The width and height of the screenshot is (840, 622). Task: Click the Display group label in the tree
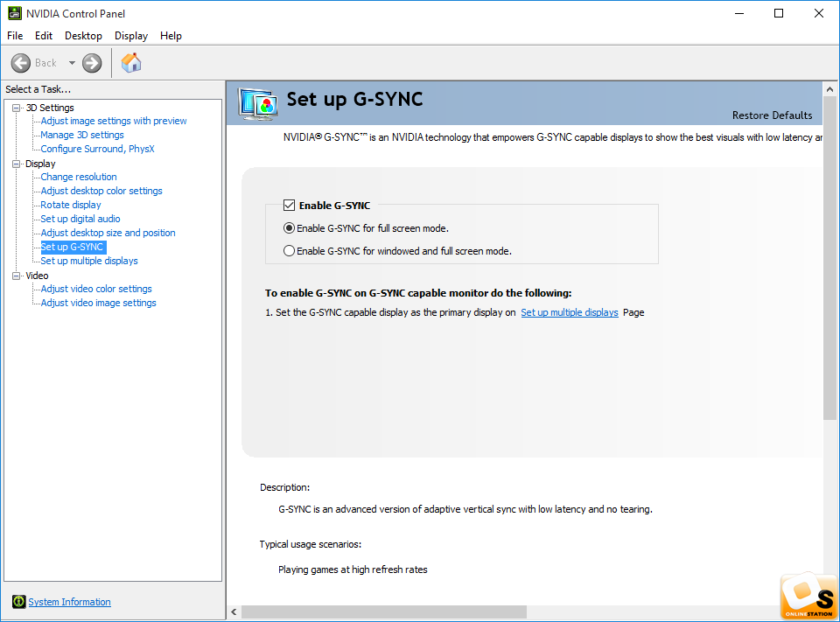pyautogui.click(x=40, y=164)
